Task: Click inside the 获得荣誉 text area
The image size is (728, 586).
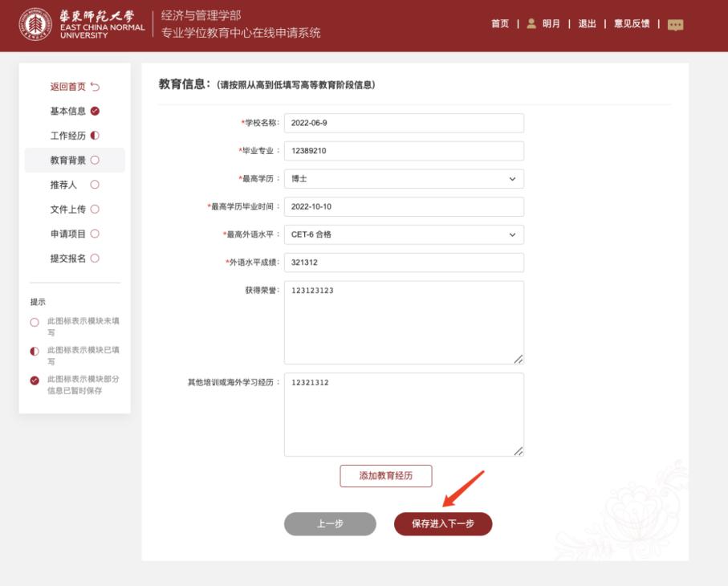Action: 404,322
